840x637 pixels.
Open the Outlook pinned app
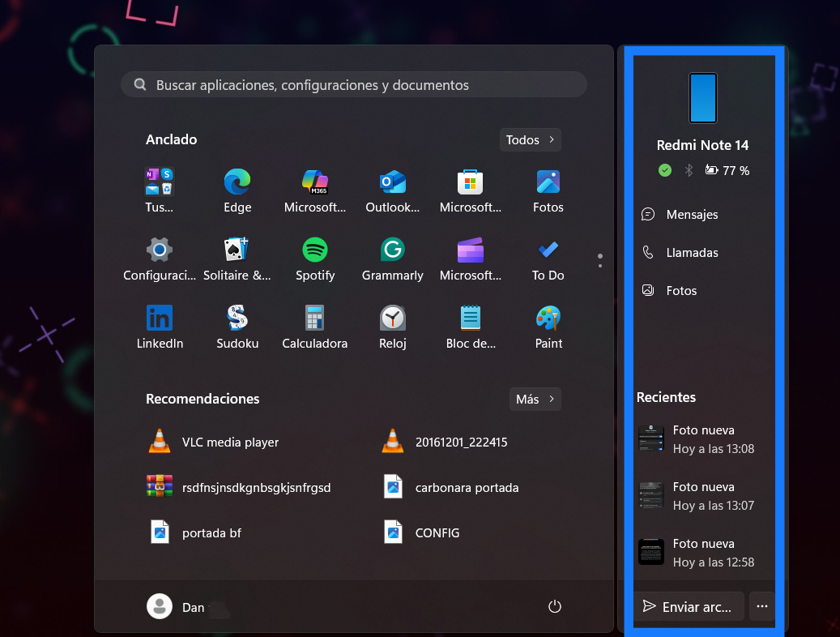point(393,190)
